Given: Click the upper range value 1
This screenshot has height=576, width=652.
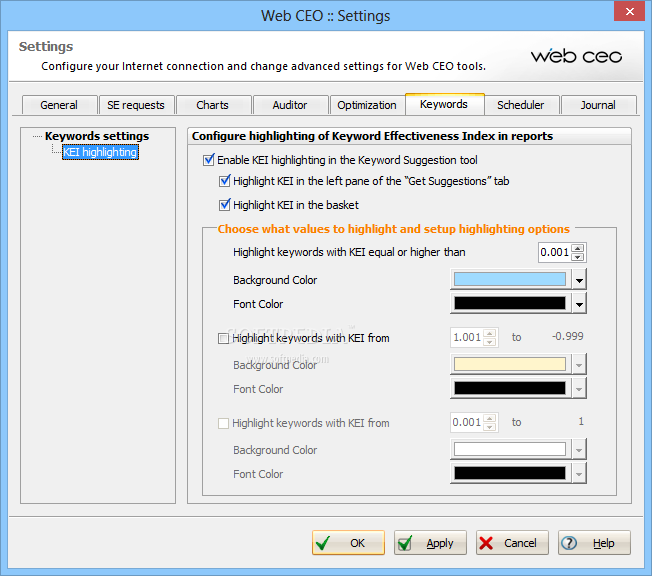Looking at the screenshot, I should coord(581,422).
